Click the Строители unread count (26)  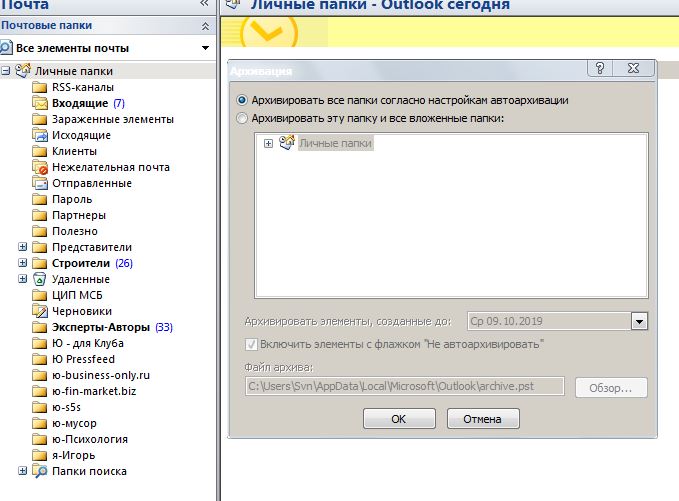124,264
